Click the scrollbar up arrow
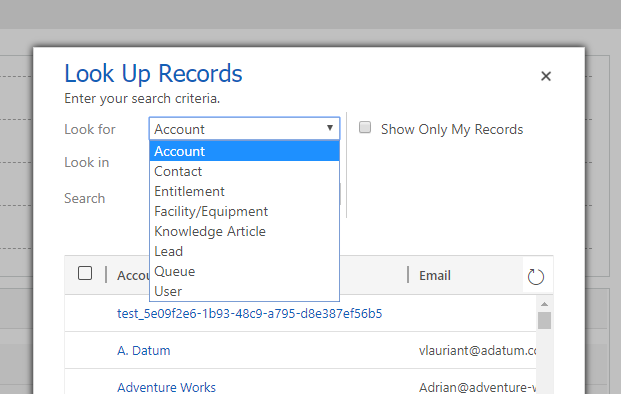Viewport: 621px width, 394px height. 545,304
